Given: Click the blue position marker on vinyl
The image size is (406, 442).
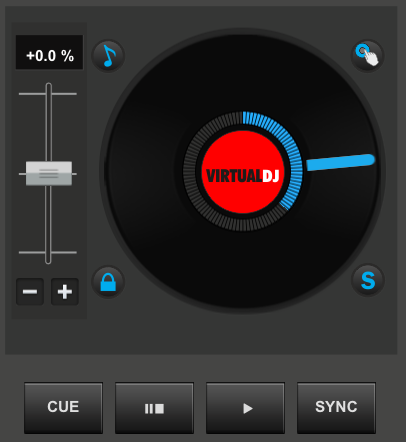Looking at the screenshot, I should (340, 162).
